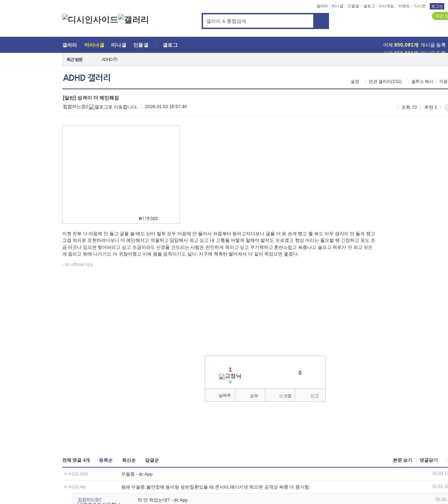
Task: Click the ₩119,000 advertisement image
Action: tap(121, 175)
